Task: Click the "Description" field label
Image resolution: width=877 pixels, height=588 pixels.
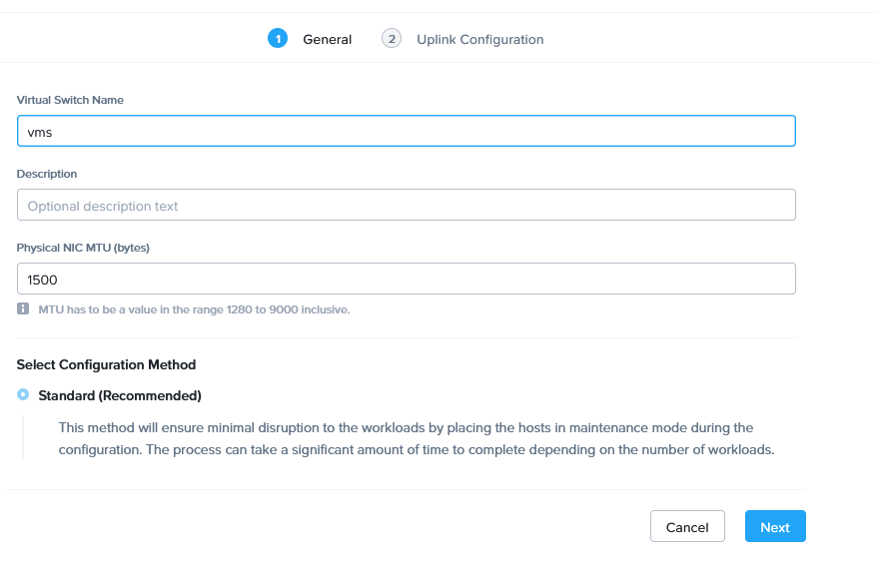Action: (x=47, y=174)
